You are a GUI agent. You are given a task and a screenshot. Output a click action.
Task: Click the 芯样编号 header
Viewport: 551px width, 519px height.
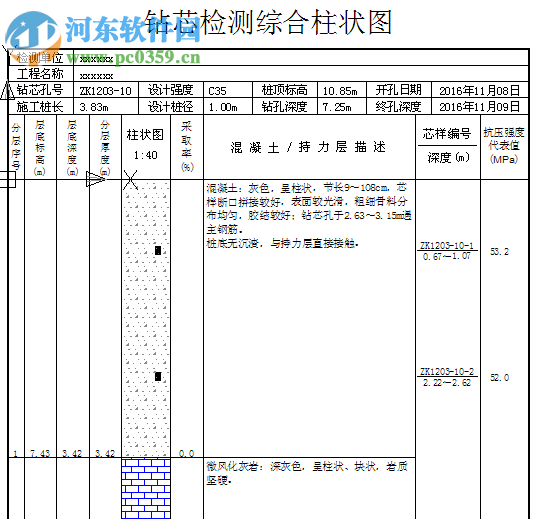[447, 134]
